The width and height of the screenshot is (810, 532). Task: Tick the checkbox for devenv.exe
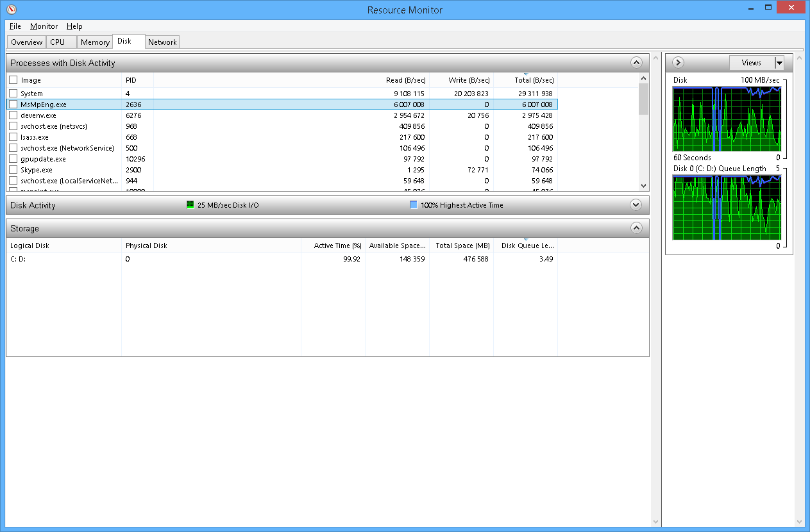coord(13,115)
